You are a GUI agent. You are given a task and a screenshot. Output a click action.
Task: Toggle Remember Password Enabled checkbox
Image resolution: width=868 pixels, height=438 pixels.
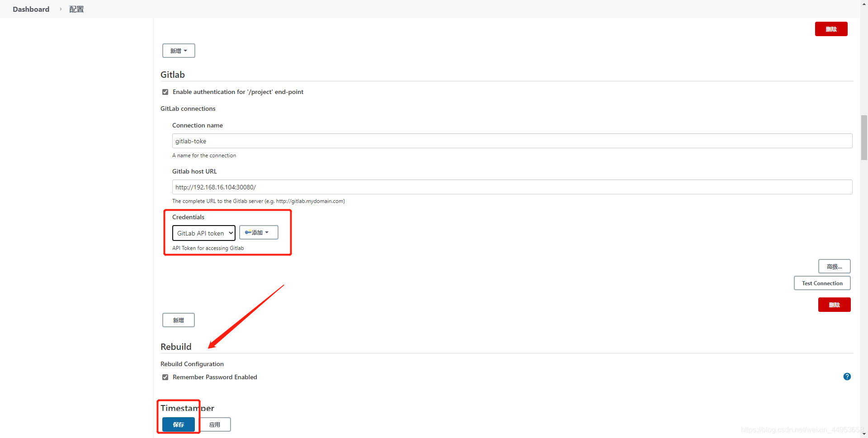coord(165,377)
